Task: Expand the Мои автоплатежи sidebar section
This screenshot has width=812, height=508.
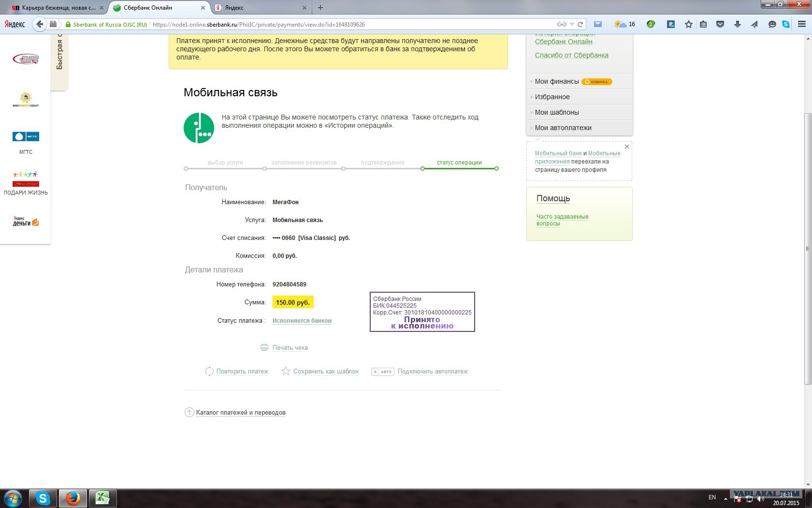Action: (x=580, y=128)
